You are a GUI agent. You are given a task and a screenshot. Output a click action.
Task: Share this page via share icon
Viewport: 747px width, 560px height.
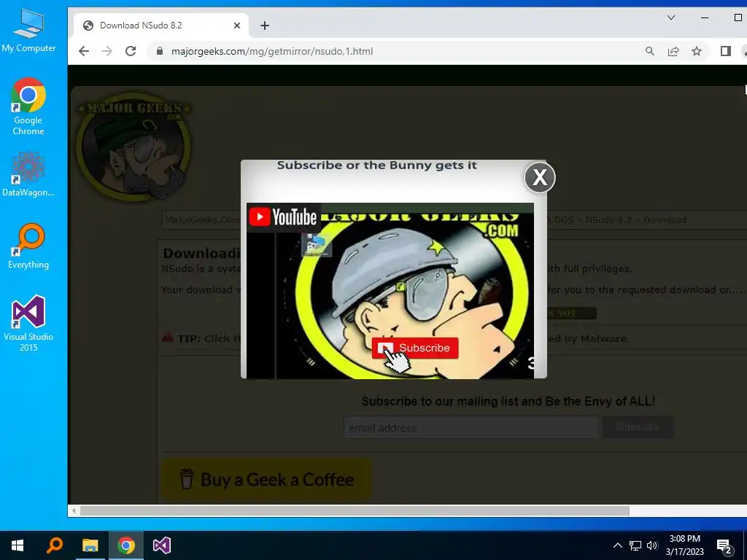coord(673,52)
